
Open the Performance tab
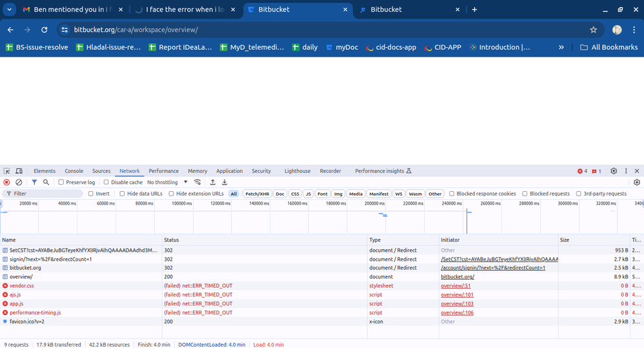[163, 171]
